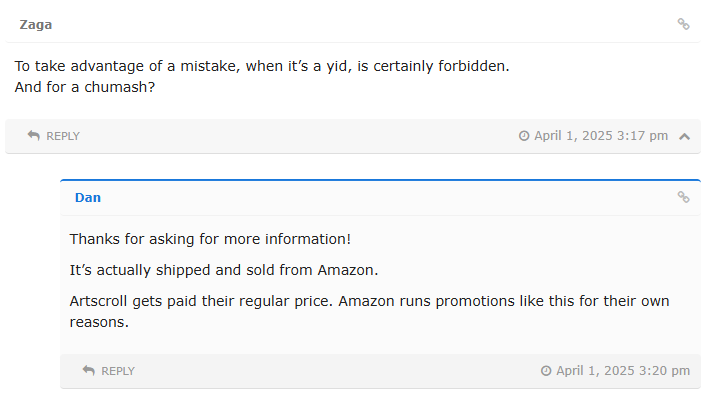Viewport: 717px width, 404px height.
Task: Click reply arrow icon under Zaga's comment
Action: click(33, 135)
